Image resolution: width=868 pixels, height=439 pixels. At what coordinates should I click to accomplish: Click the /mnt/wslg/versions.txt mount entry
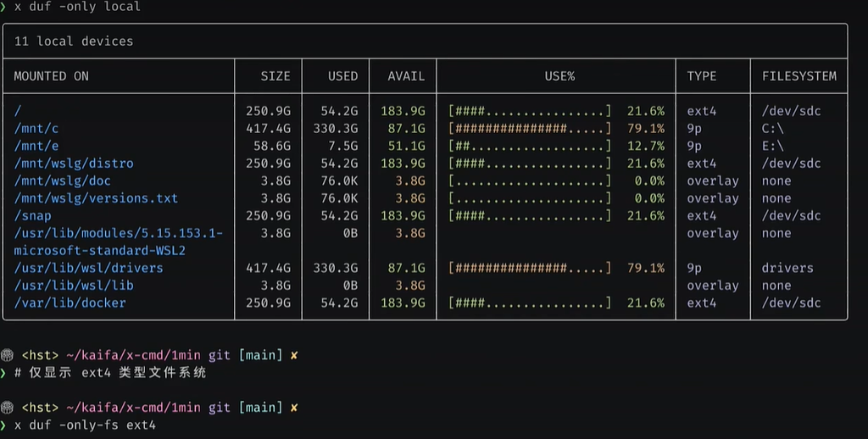(x=96, y=198)
